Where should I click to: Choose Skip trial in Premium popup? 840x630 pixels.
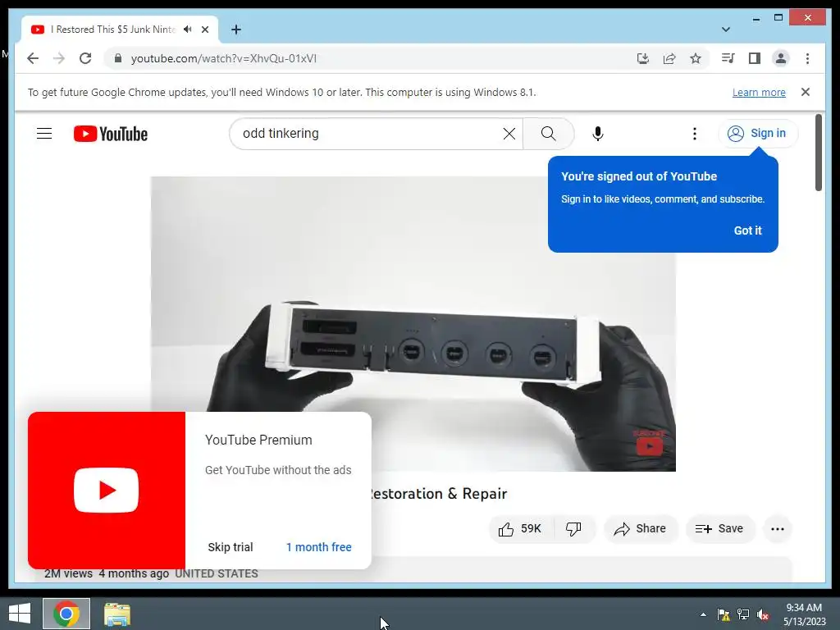pyautogui.click(x=231, y=547)
